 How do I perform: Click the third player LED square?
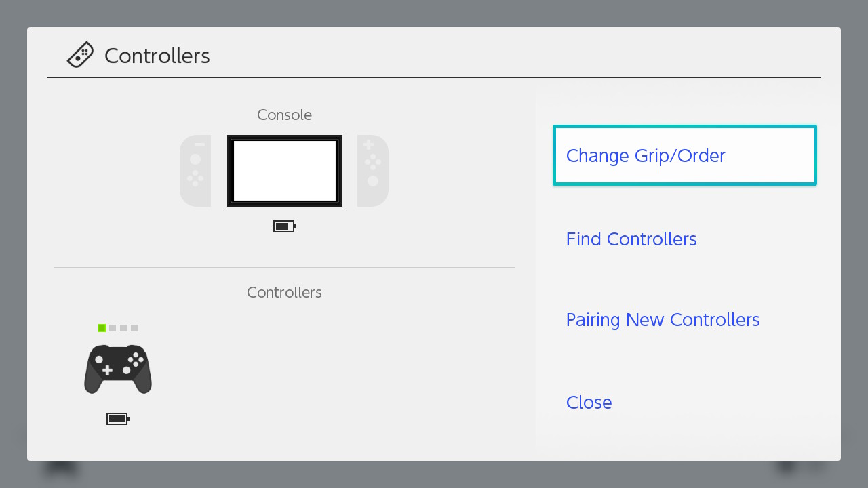tap(123, 328)
